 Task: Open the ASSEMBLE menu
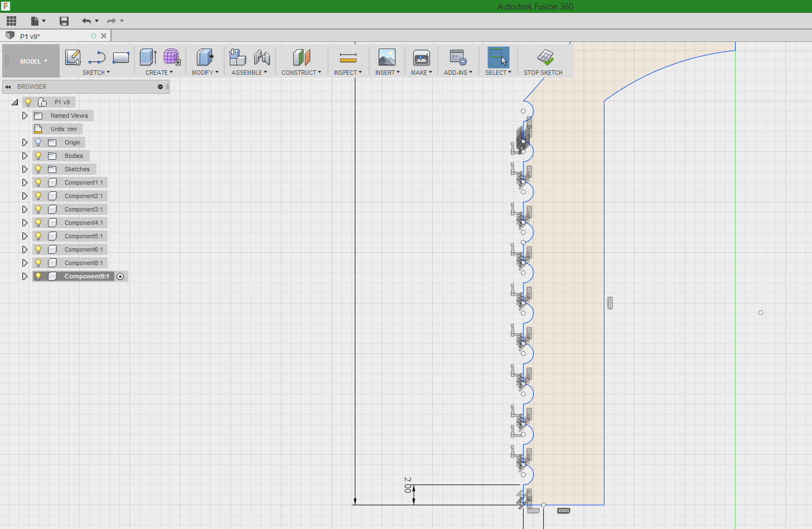click(249, 73)
